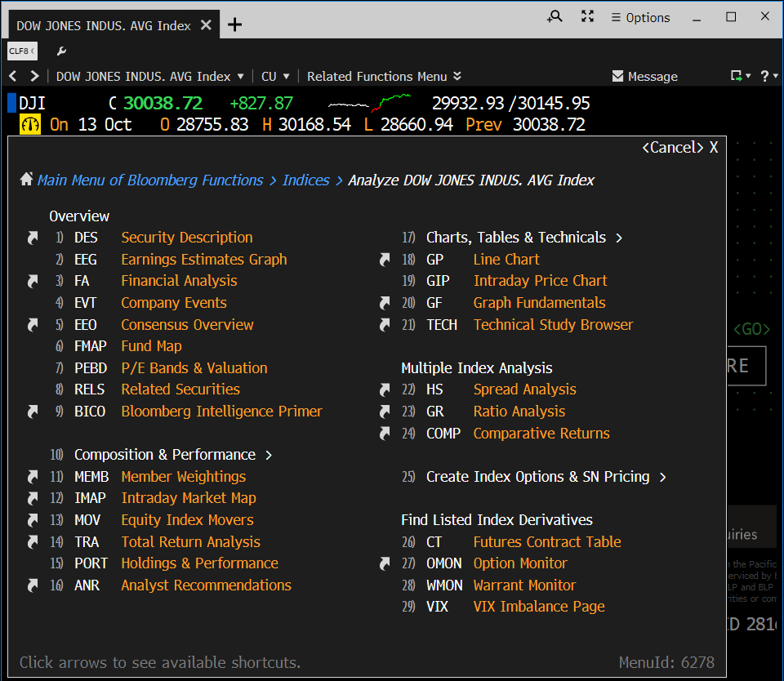This screenshot has height=681, width=784.
Task: Click the shortcut arrow beside Security Description
Action: tap(33, 238)
